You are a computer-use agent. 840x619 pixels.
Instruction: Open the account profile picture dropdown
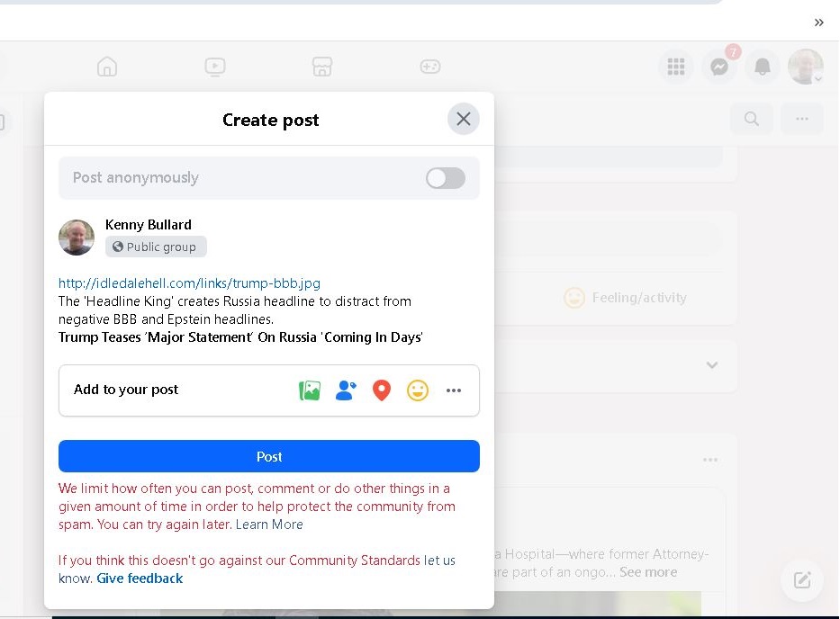pos(805,67)
